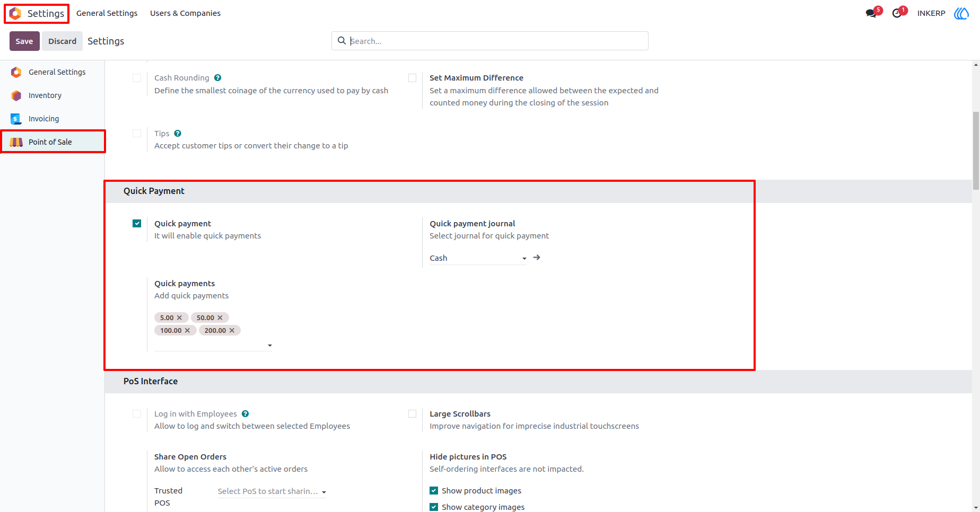Show help tooltip for Cash Rounding

click(217, 78)
